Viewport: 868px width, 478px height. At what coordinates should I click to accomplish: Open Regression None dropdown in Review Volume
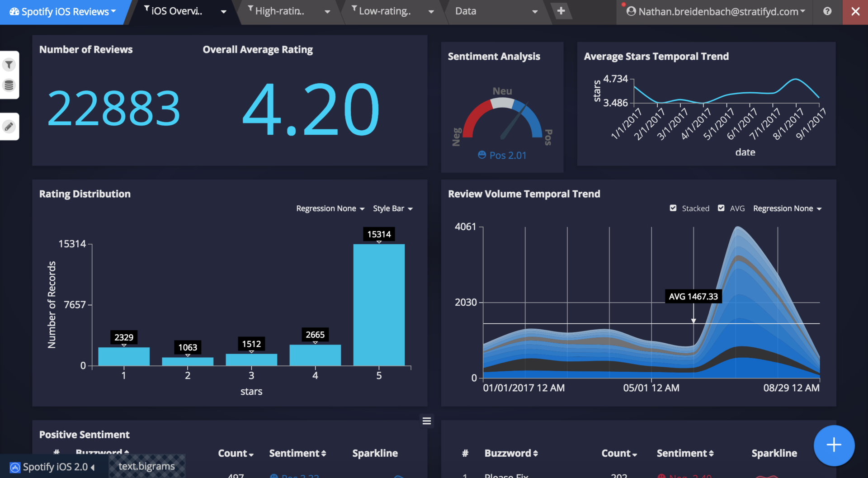click(787, 208)
